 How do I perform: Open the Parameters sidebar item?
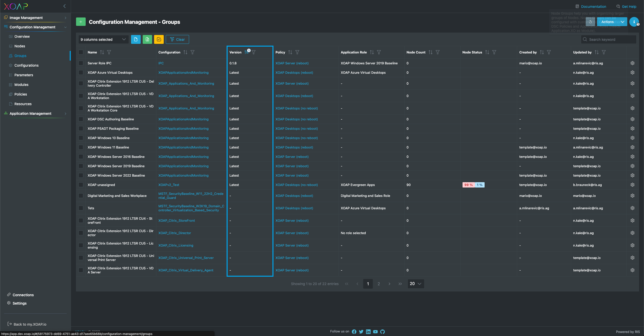[x=24, y=75]
